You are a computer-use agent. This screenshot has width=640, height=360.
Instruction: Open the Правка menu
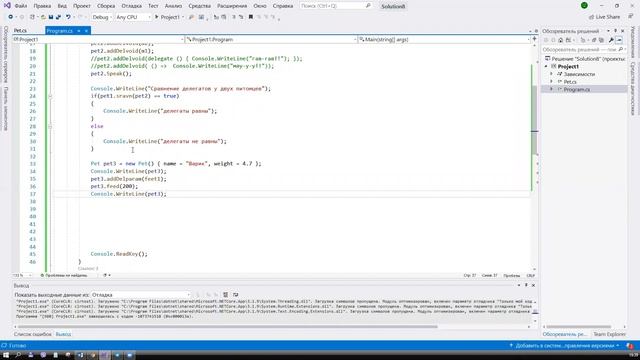42,6
